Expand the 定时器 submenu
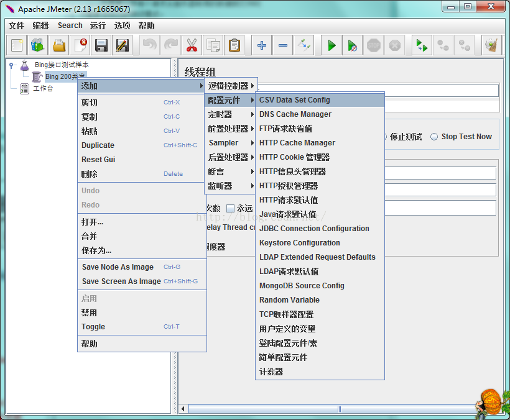Screen dimensions: 510x420 pyautogui.click(x=230, y=114)
